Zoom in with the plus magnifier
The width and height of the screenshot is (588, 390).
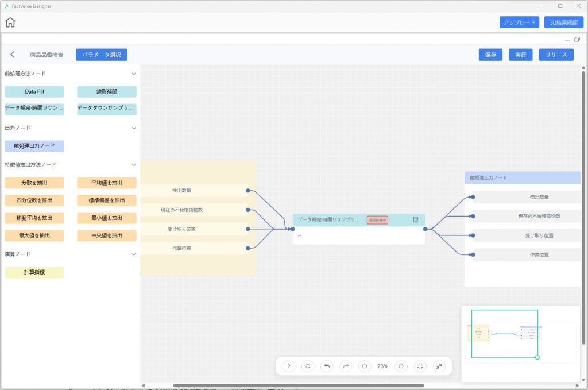tap(401, 366)
